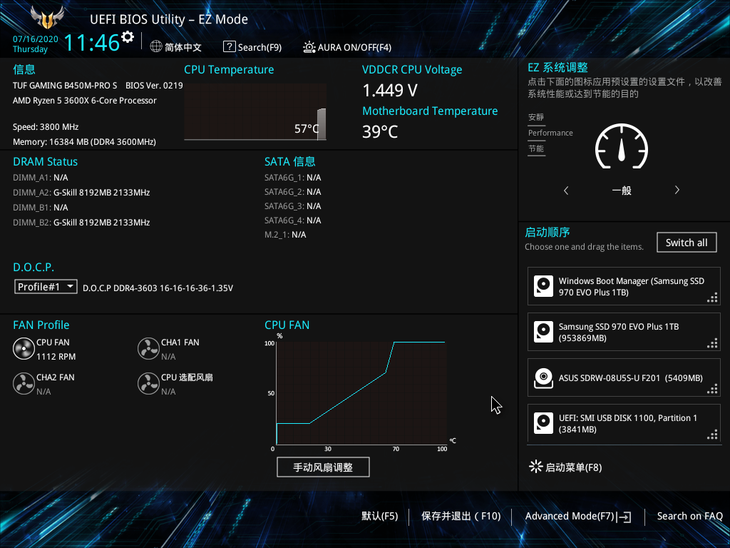Click SATA6G_1 N/A entry

[293, 177]
